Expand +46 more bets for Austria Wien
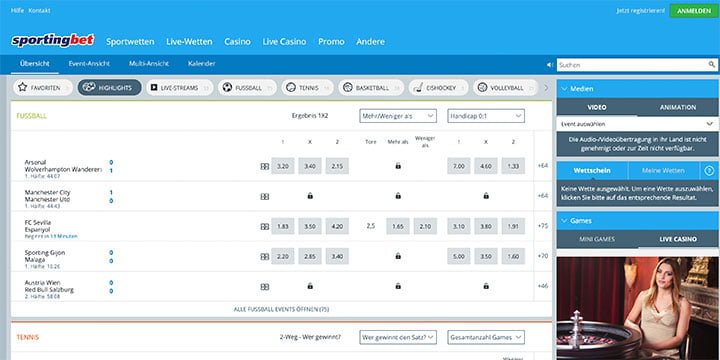The height and width of the screenshot is (360, 720). [x=543, y=286]
